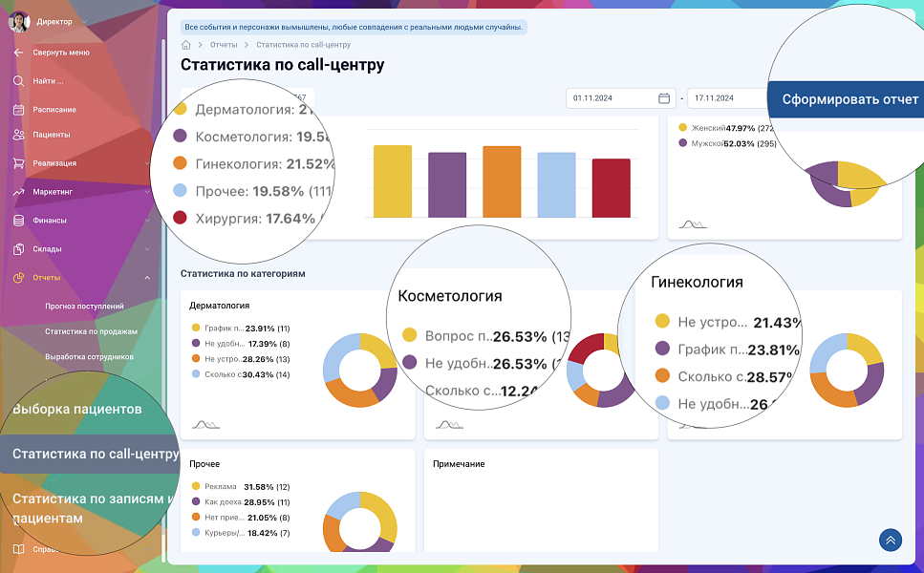Expand the Маркетинг submenu
The width and height of the screenshot is (924, 573).
tap(146, 192)
